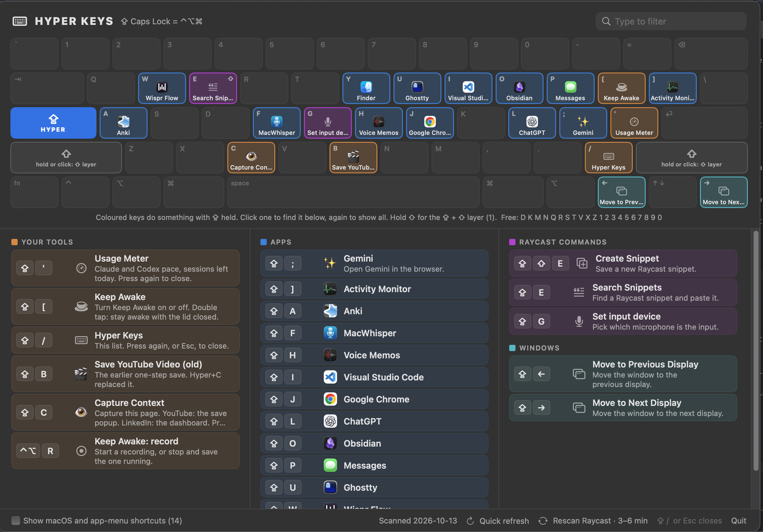The image size is (763, 532).
Task: Click the Visual Studio Code row in Apps
Action: pos(374,377)
